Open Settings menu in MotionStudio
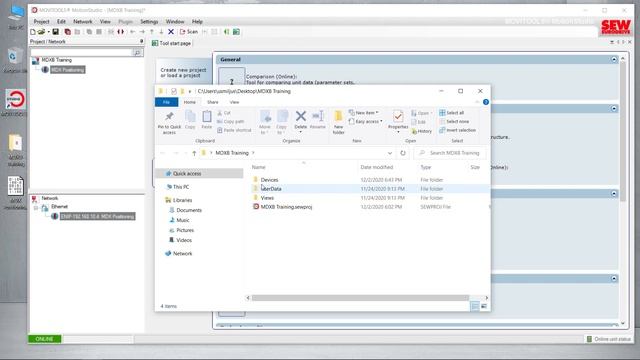Viewport: 640px width, 360px height. point(149,22)
